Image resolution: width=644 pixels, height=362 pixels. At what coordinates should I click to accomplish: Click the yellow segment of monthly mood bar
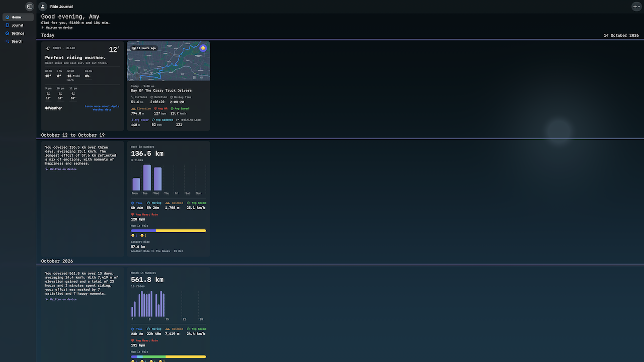tap(186, 357)
